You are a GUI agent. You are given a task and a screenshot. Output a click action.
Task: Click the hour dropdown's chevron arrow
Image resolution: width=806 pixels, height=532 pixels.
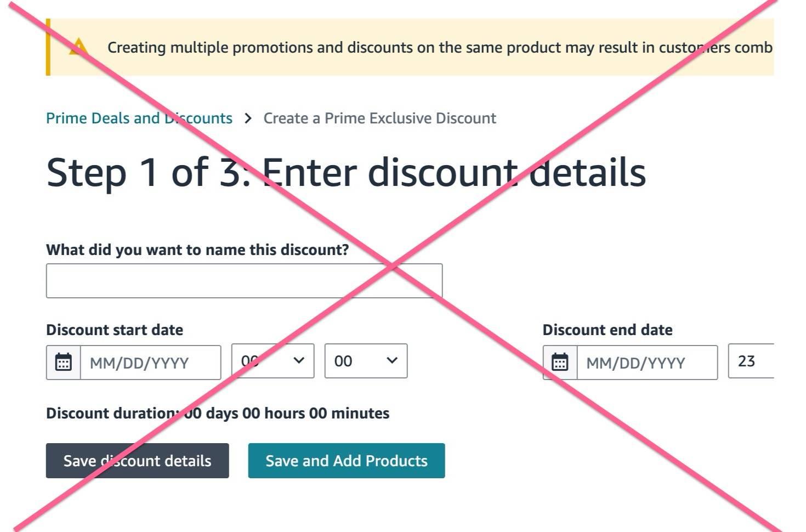click(x=299, y=360)
